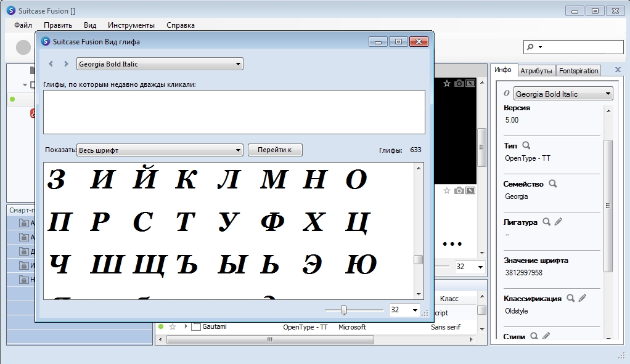Expand the Gautami font family row
This screenshot has height=364, width=630.
click(186, 326)
